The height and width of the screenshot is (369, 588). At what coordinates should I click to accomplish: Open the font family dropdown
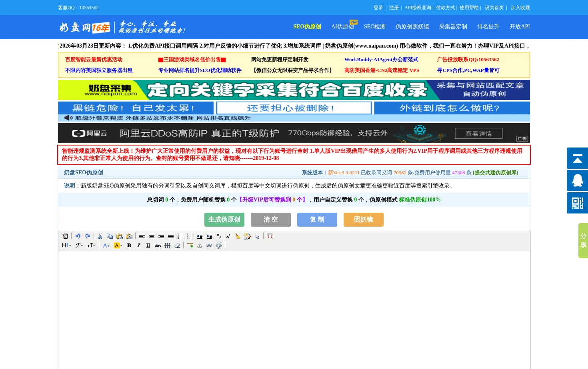(79, 245)
